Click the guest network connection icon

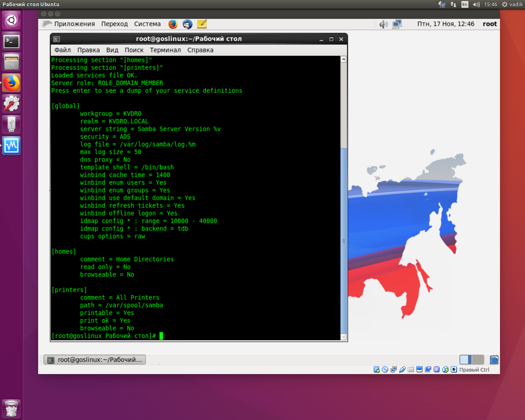point(397,24)
